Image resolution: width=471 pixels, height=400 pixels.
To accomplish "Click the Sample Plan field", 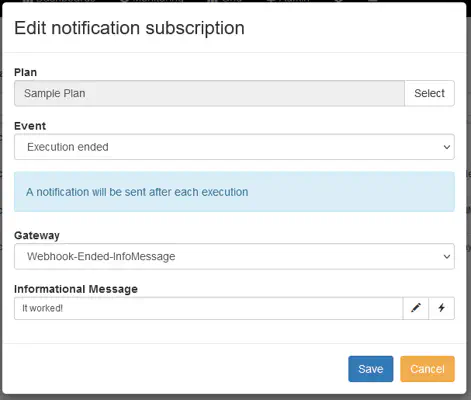I will pyautogui.click(x=209, y=93).
